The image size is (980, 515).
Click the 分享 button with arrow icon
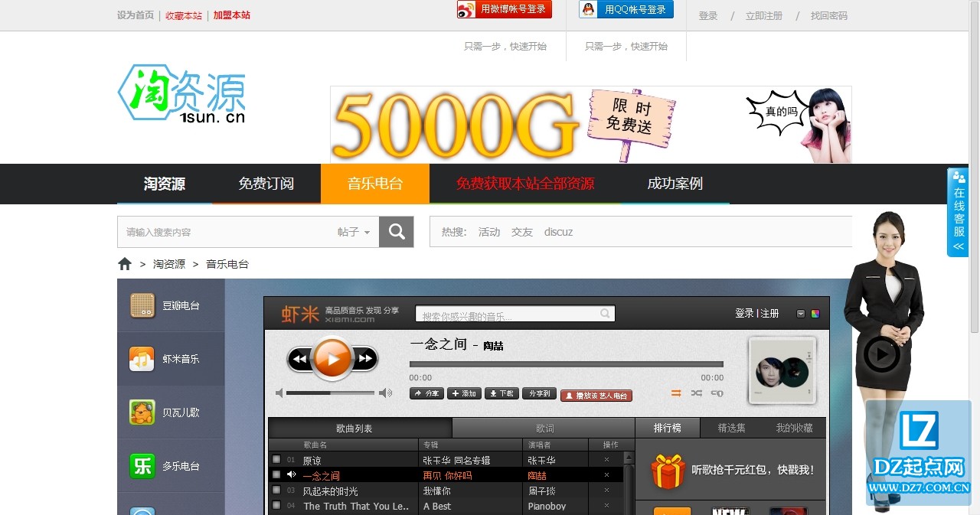[426, 393]
